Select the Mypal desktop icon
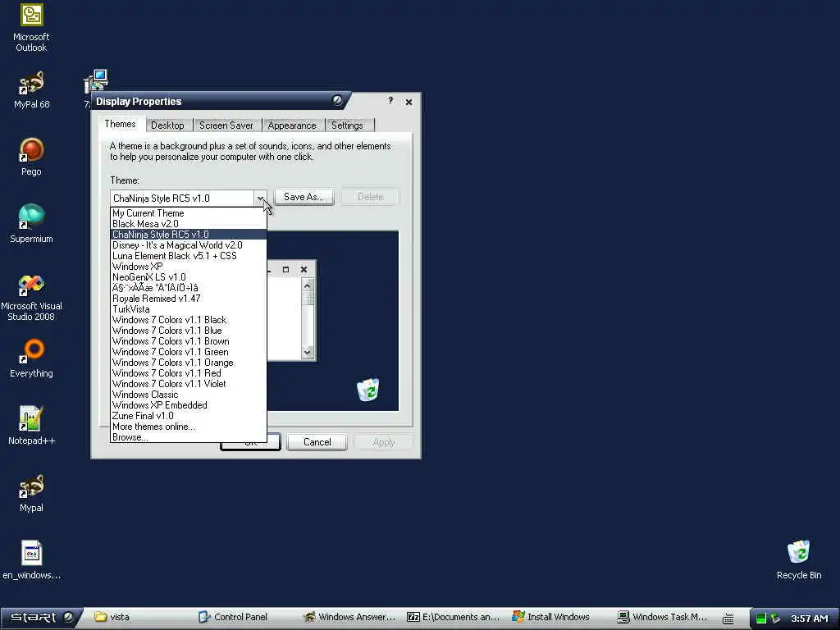Screen dimensions: 840x630 [32, 493]
